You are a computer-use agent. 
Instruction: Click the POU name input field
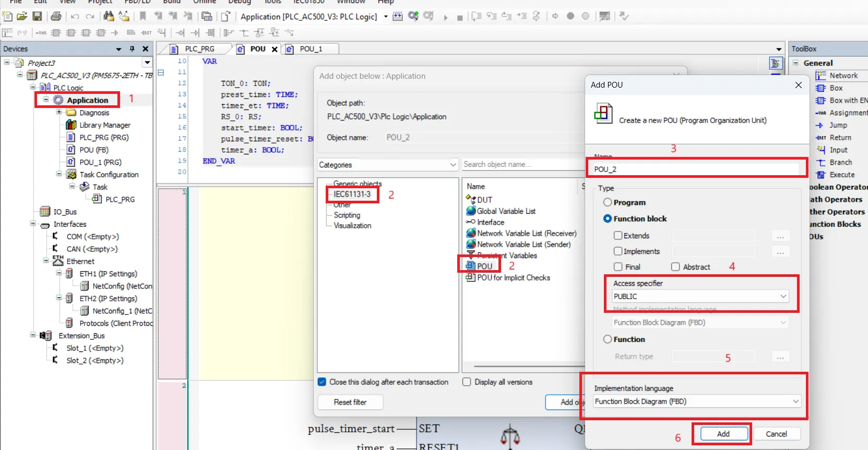click(695, 169)
